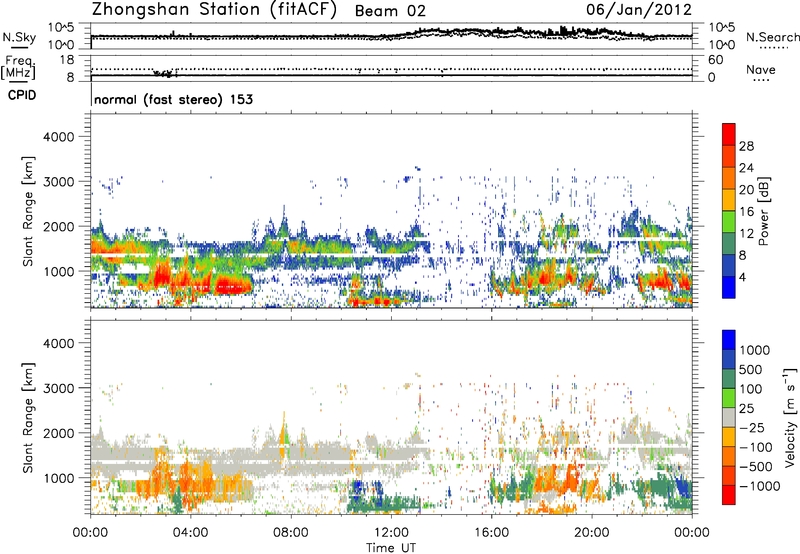The height and width of the screenshot is (554, 800).
Task: Click the '4' power colorbar tick
Action: click(x=742, y=277)
